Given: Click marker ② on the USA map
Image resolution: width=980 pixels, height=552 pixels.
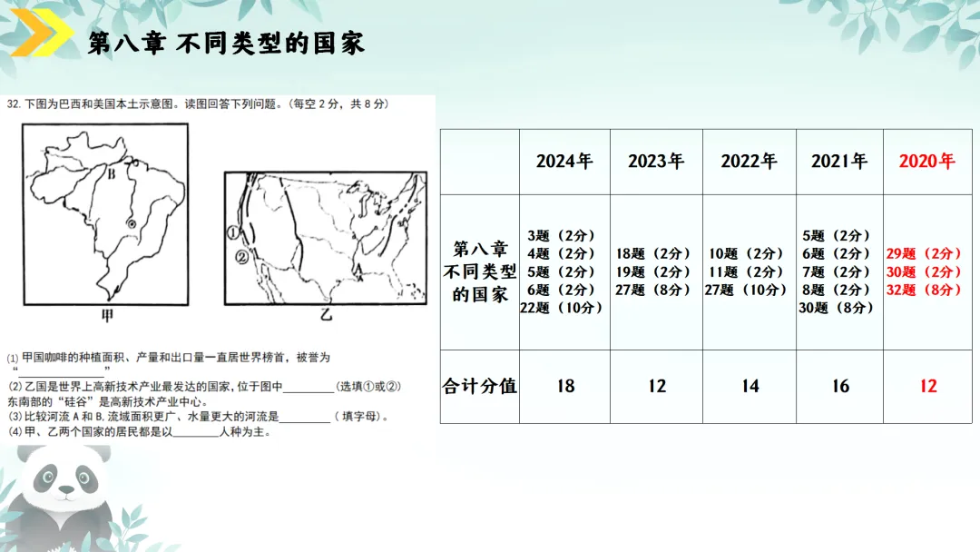Looking at the screenshot, I should click(241, 257).
